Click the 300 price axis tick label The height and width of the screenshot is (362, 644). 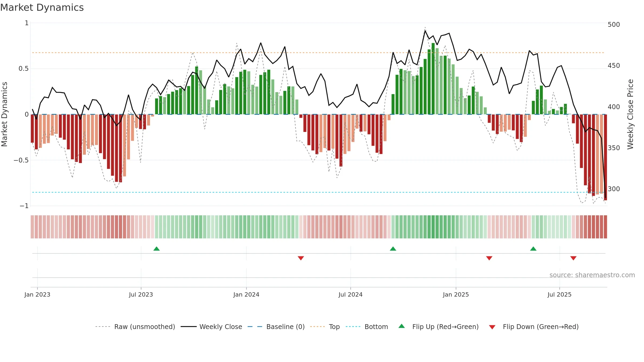(614, 189)
